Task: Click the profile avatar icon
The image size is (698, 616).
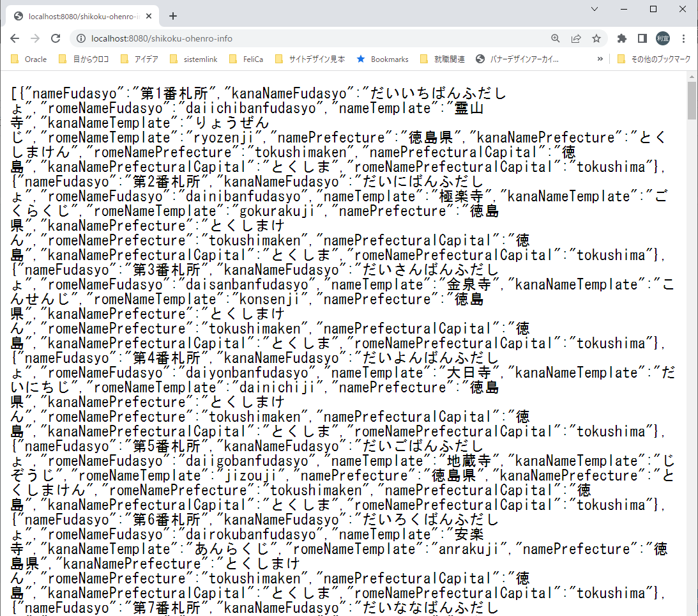Action: (662, 38)
